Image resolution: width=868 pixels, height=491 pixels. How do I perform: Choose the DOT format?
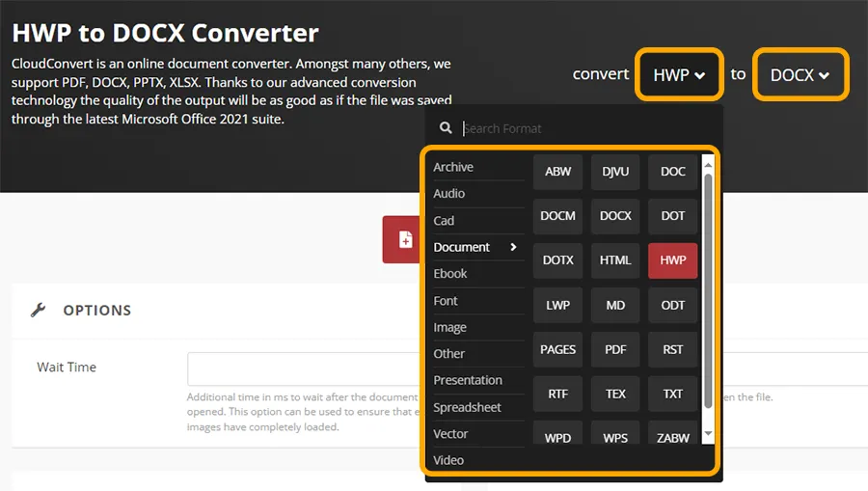coord(673,216)
